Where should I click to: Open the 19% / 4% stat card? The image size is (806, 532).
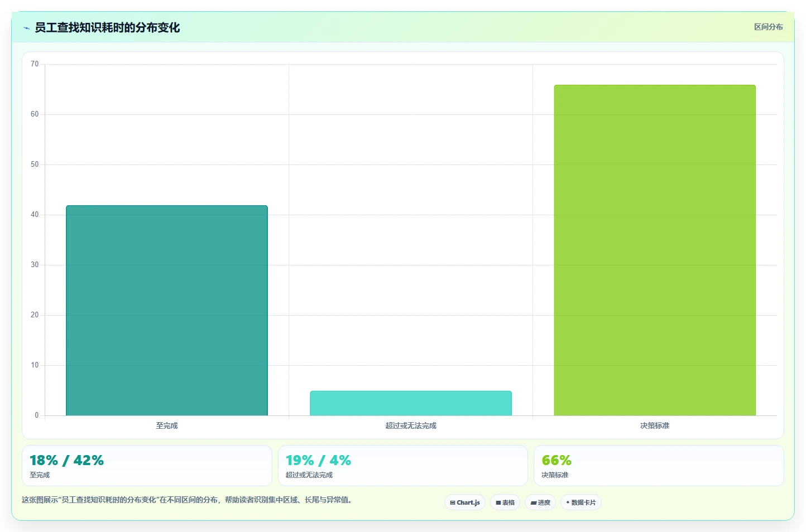coord(403,466)
